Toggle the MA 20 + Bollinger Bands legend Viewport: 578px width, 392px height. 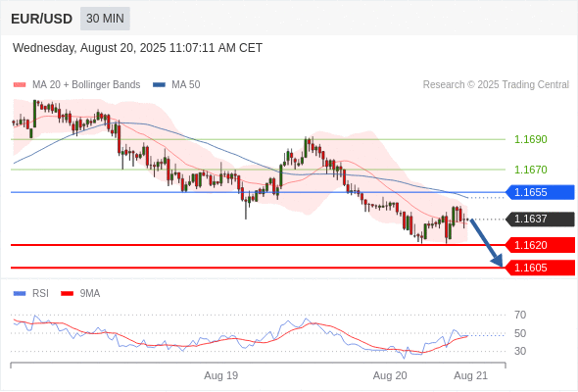(x=76, y=85)
